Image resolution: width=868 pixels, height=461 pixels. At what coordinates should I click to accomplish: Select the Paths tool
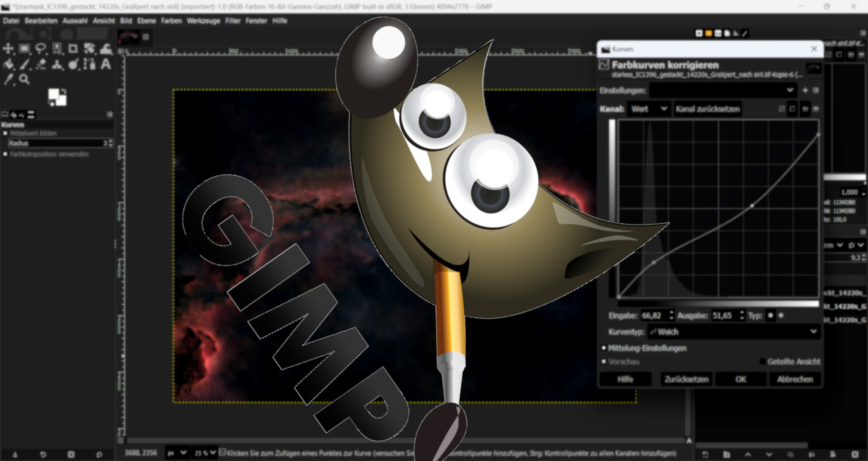pyautogui.click(x=90, y=64)
